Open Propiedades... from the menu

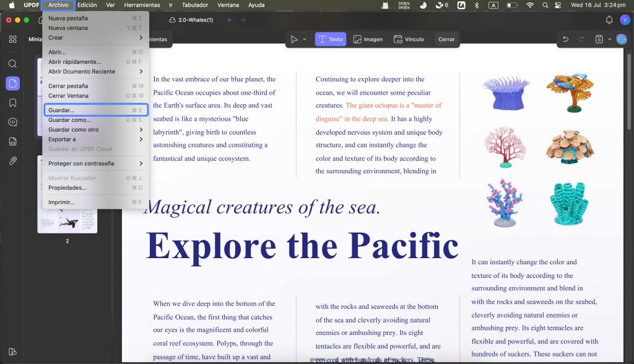[95, 188]
